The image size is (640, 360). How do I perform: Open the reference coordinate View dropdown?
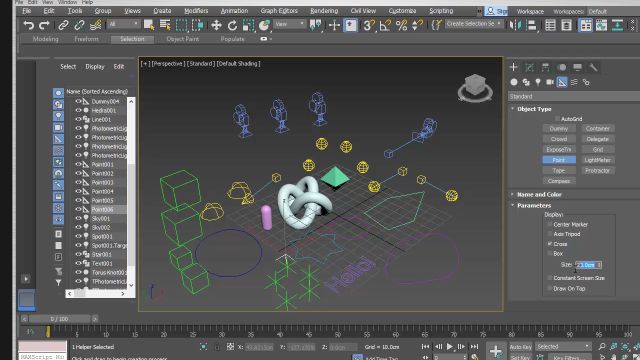[289, 24]
